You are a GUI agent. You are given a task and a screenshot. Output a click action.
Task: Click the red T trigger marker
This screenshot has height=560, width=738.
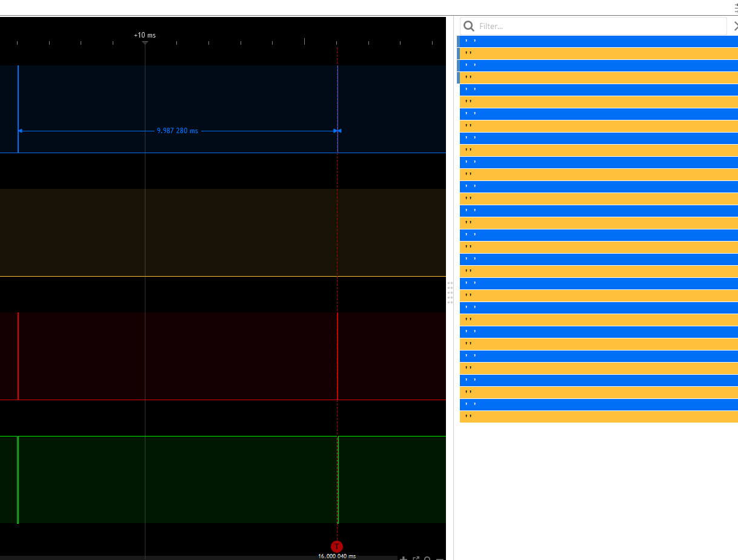pyautogui.click(x=337, y=546)
